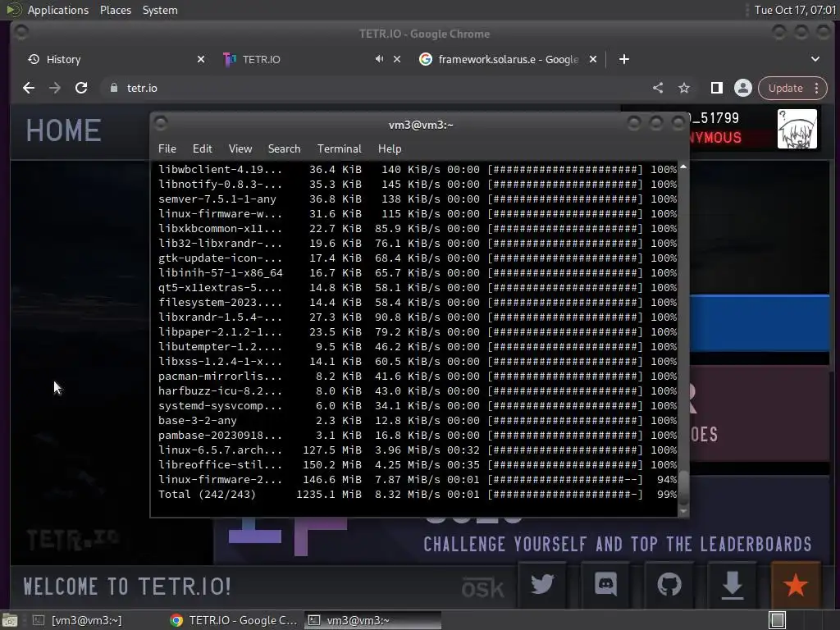Open the terminal Help menu

[390, 148]
